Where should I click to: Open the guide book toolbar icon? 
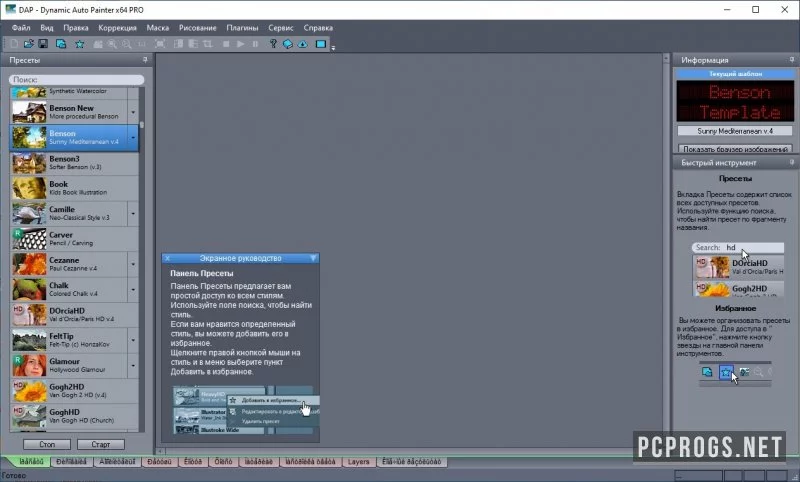[288, 44]
